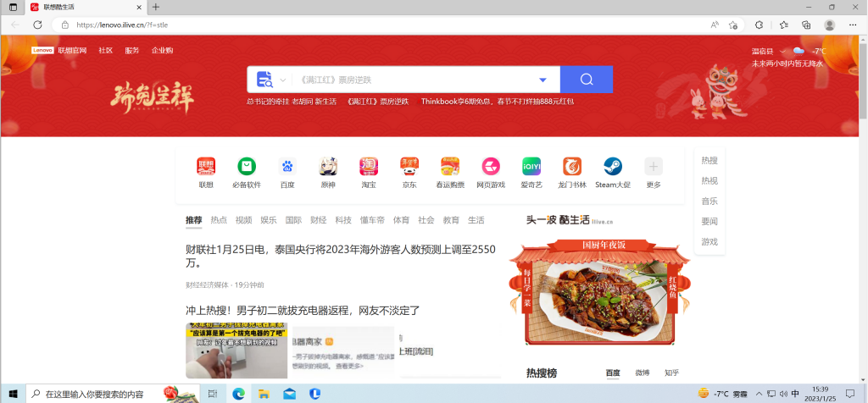The width and height of the screenshot is (868, 403).
Task: Open browser collections icon
Action: (807, 25)
